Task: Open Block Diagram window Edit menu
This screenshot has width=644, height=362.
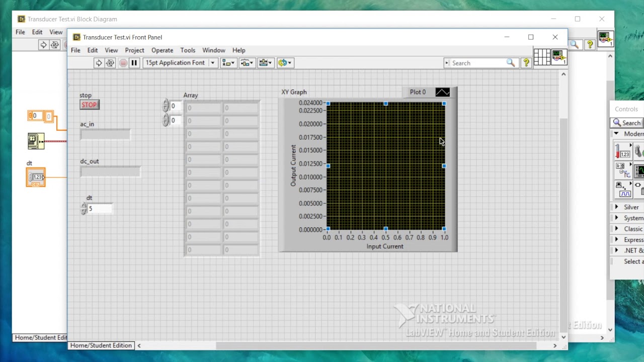Action: point(37,32)
